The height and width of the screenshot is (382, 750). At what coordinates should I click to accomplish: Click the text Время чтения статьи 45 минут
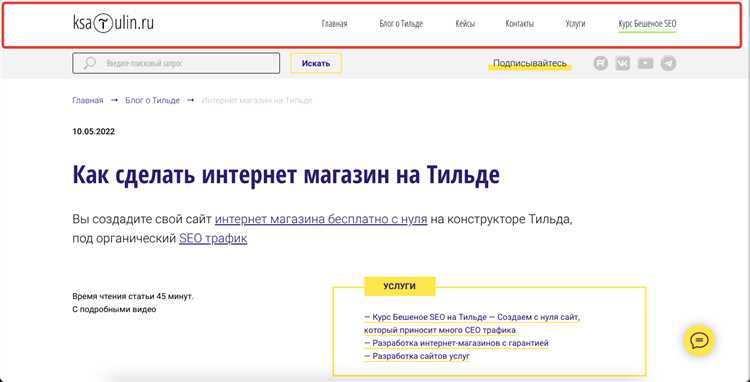tap(133, 296)
